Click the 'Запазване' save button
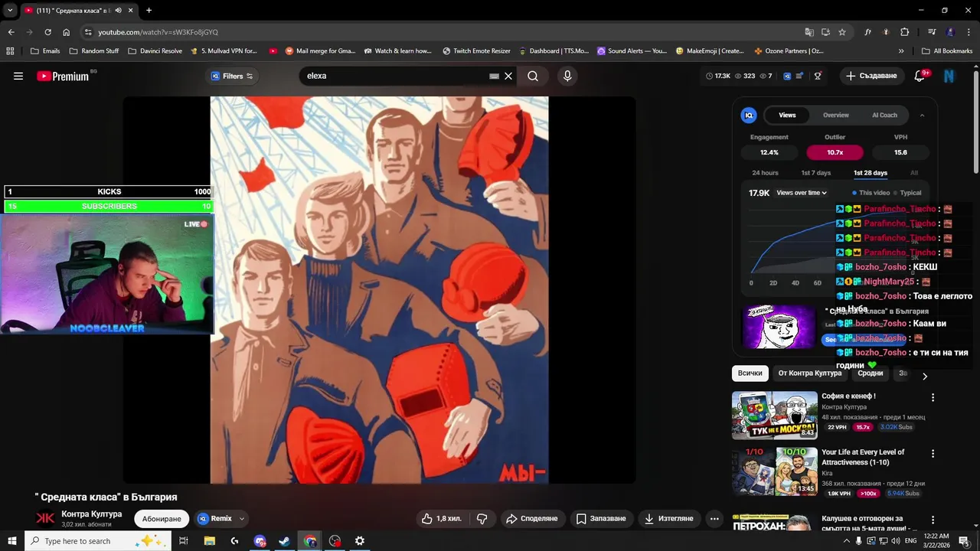The height and width of the screenshot is (551, 980). tap(601, 518)
